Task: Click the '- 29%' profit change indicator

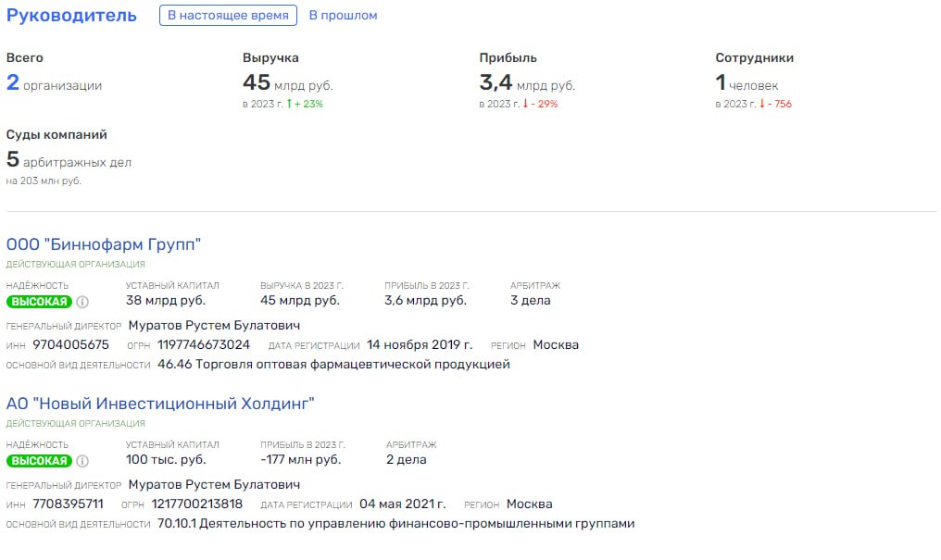Action: [x=541, y=104]
